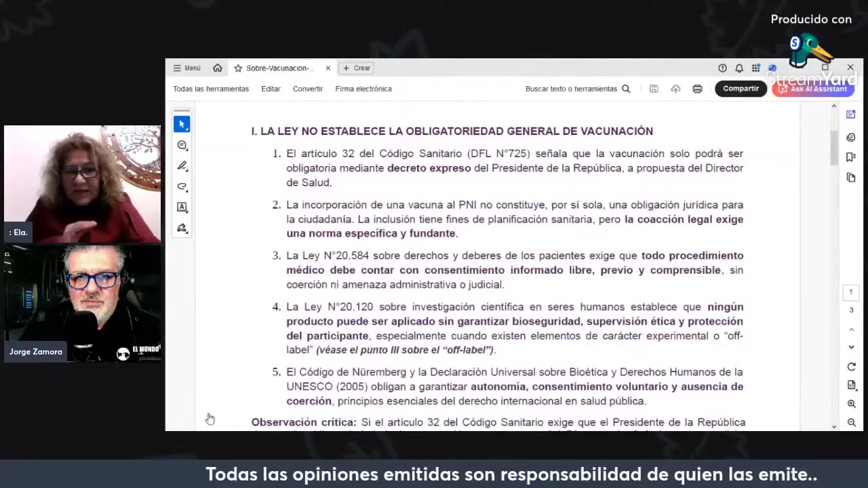Upload the file to cloud storage
The image size is (868, 488).
(675, 89)
